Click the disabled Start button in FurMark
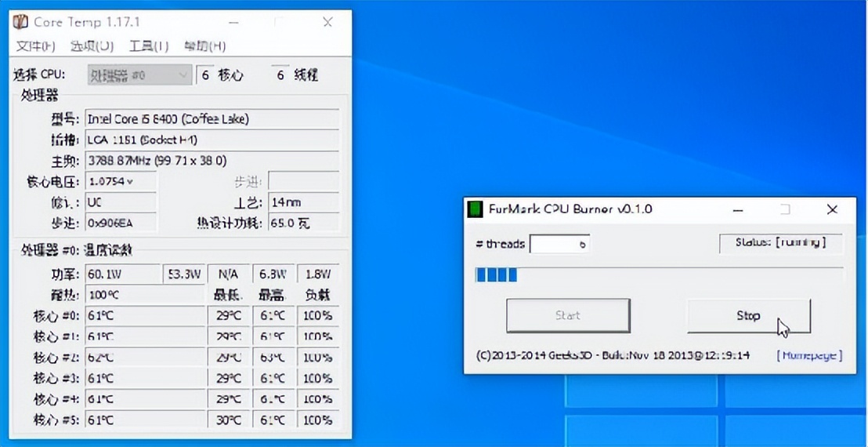 [x=568, y=316]
